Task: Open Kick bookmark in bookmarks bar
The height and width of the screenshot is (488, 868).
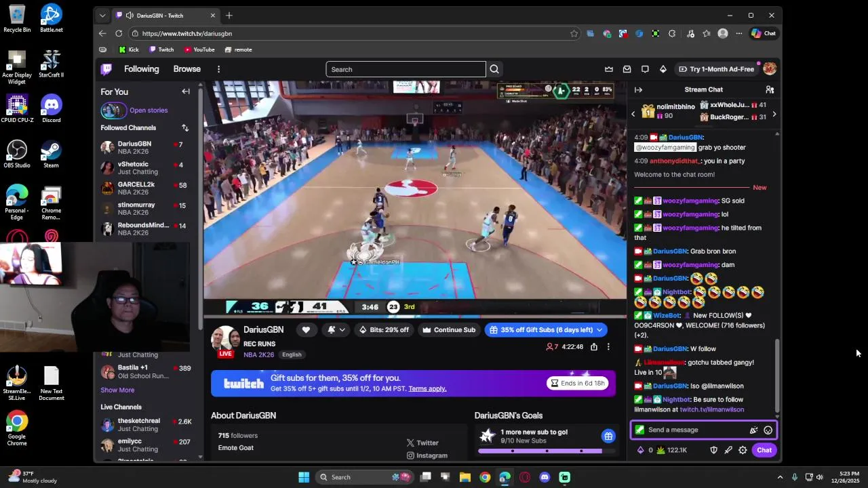Action: 129,49
